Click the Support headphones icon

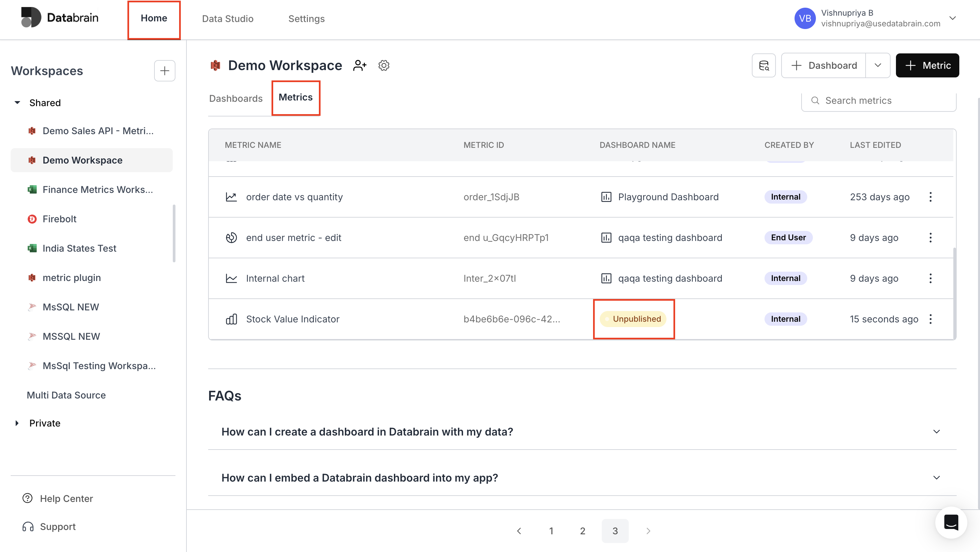[x=27, y=527]
